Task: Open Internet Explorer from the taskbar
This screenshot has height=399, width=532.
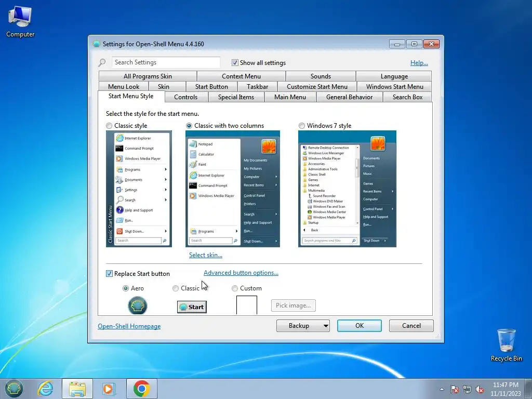Action: coord(46,389)
